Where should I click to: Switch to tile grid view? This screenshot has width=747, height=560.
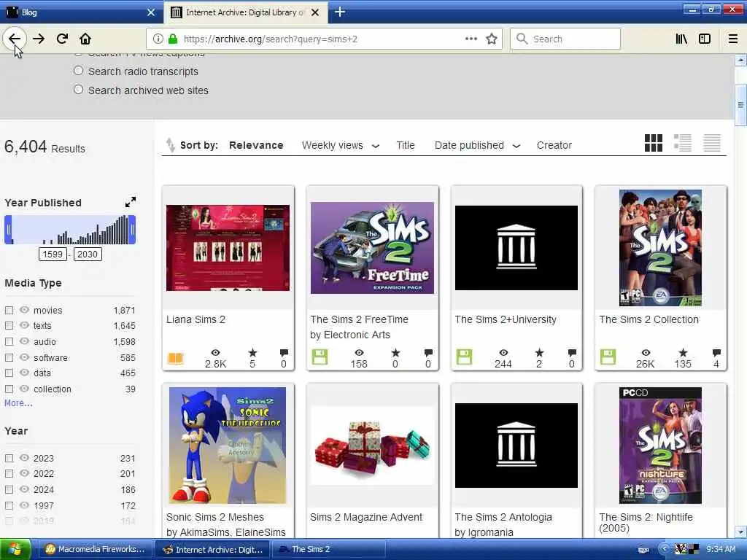click(653, 143)
